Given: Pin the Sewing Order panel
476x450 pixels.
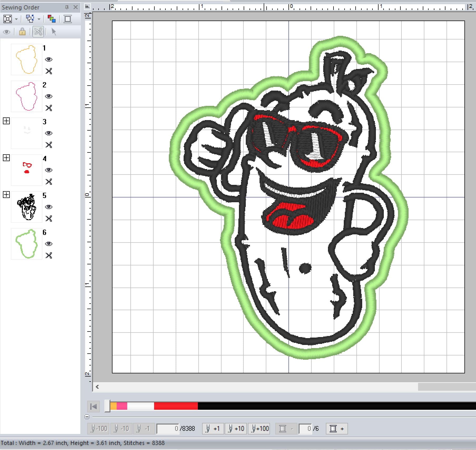Looking at the screenshot, I should [67, 7].
